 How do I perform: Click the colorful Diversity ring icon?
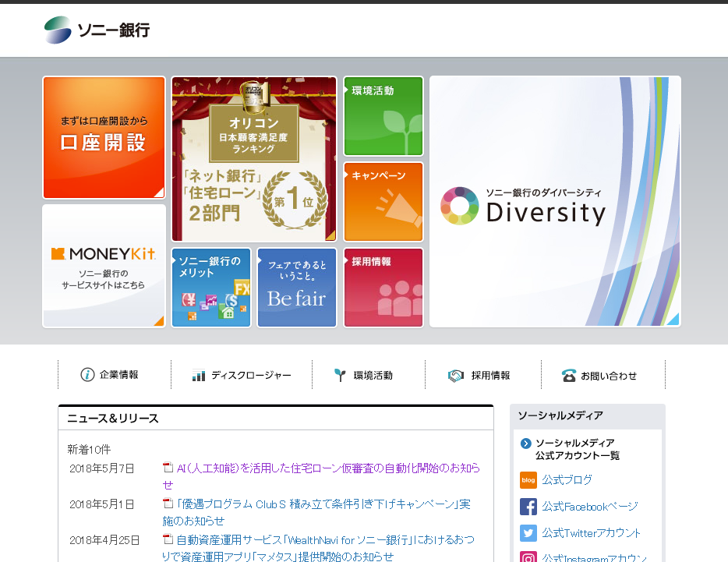pyautogui.click(x=460, y=206)
